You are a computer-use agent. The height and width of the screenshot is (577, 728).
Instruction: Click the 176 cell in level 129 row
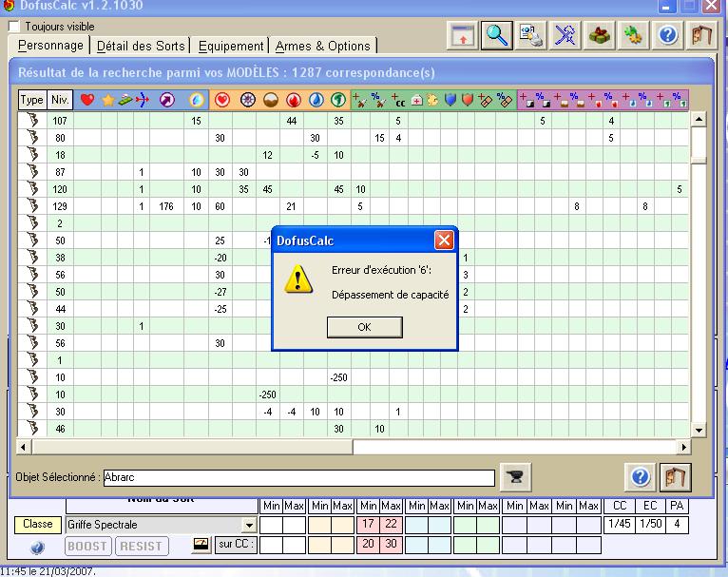tap(166, 206)
